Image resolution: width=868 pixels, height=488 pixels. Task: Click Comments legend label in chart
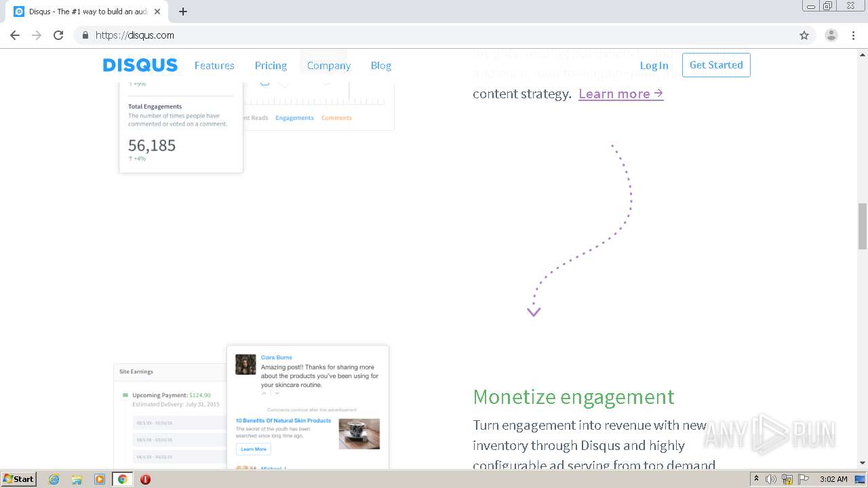coord(336,118)
